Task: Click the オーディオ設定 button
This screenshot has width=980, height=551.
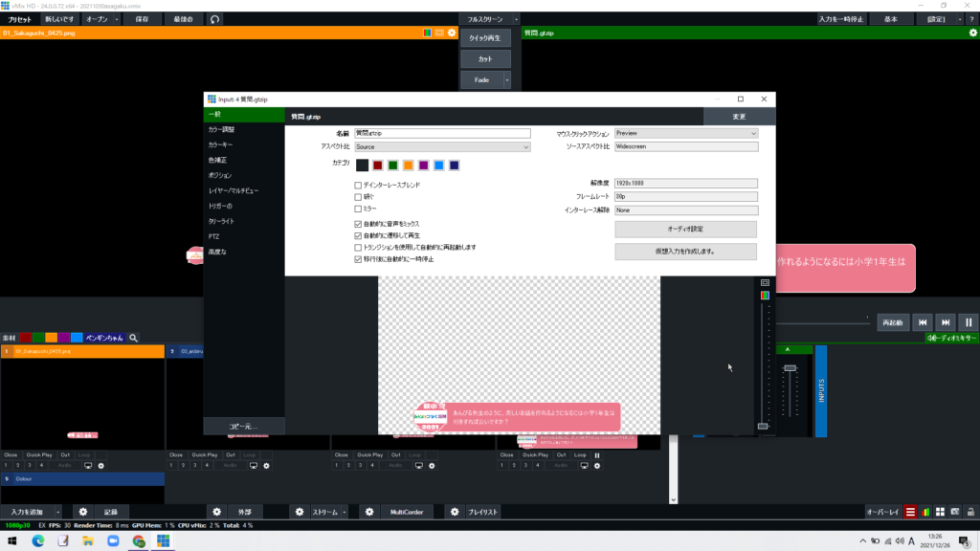Action: (685, 229)
